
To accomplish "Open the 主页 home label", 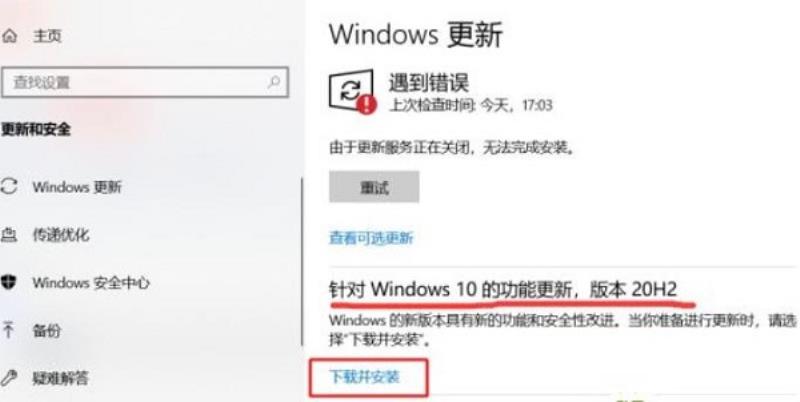I will pyautogui.click(x=47, y=36).
